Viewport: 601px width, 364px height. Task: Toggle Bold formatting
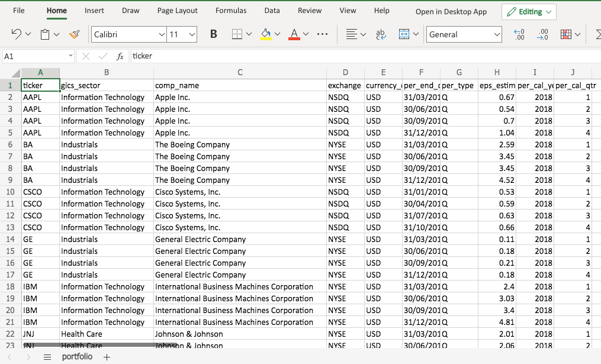pos(214,34)
